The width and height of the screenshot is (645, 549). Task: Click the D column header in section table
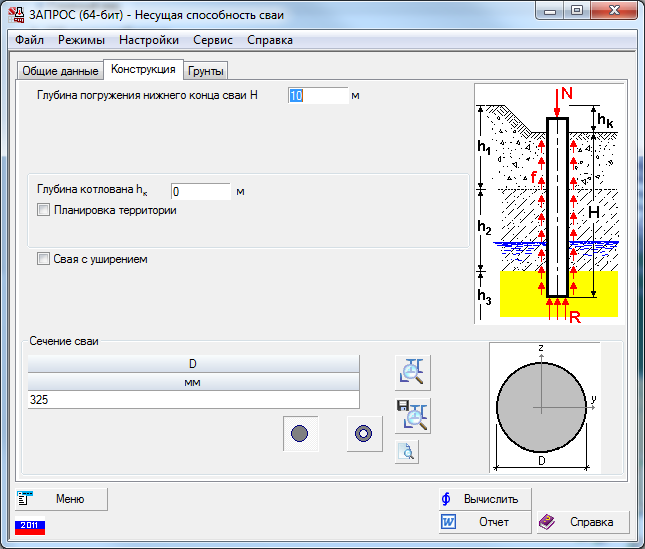(193, 364)
